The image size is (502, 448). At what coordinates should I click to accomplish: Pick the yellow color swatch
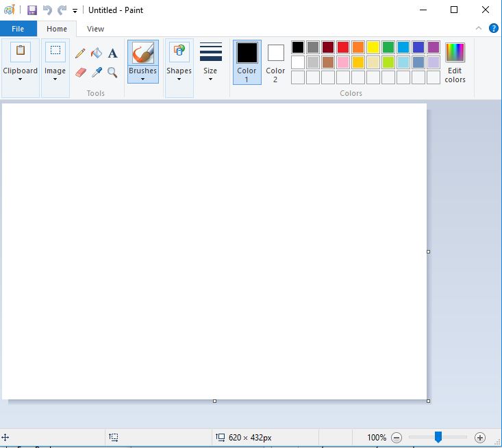(373, 47)
